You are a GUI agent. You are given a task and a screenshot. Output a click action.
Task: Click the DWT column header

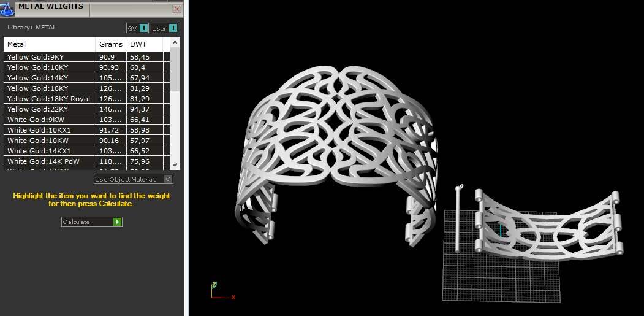click(145, 44)
